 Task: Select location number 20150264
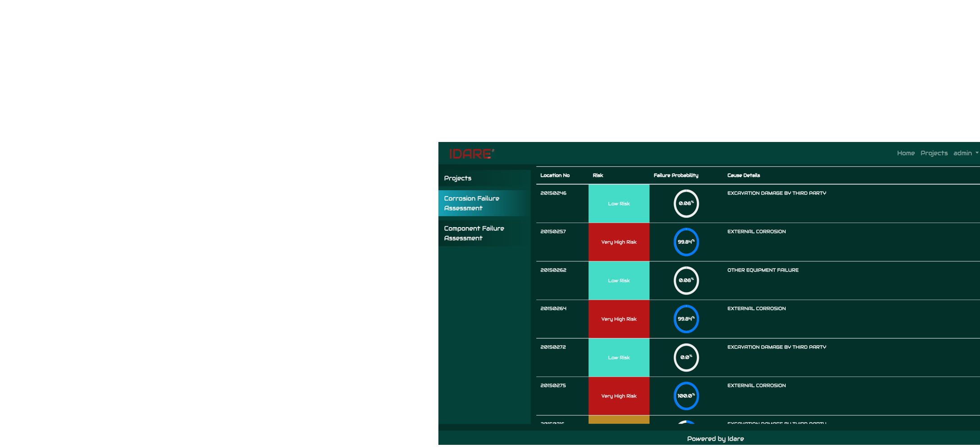click(x=553, y=309)
